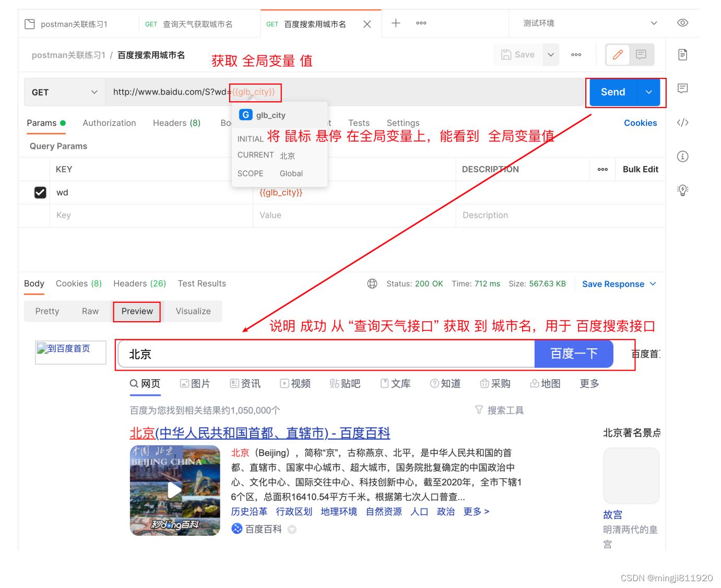Image resolution: width=721 pixels, height=588 pixels.
Task: Click the empty Value input cell
Action: (354, 215)
